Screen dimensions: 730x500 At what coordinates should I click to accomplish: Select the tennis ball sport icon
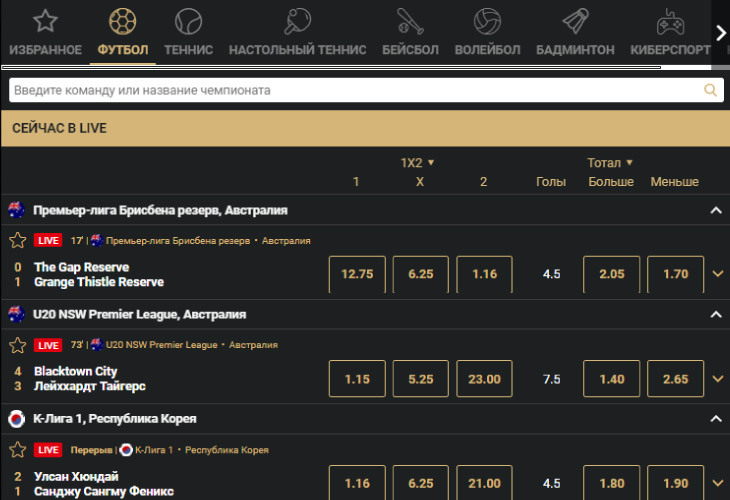point(188,22)
